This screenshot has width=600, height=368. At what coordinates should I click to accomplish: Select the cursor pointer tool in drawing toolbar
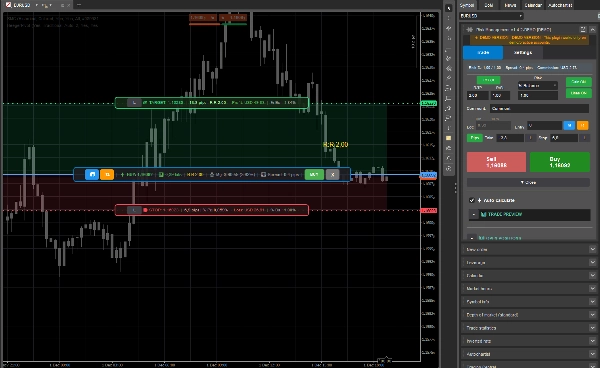tap(448, 8)
